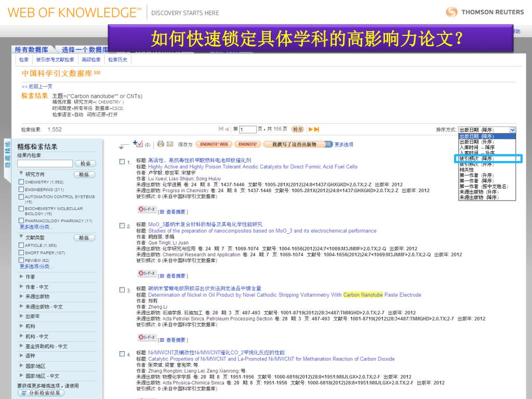Switch to the 所有数据库 tab
Image resolution: width=532 pixels, height=399 pixels.
coord(31,49)
